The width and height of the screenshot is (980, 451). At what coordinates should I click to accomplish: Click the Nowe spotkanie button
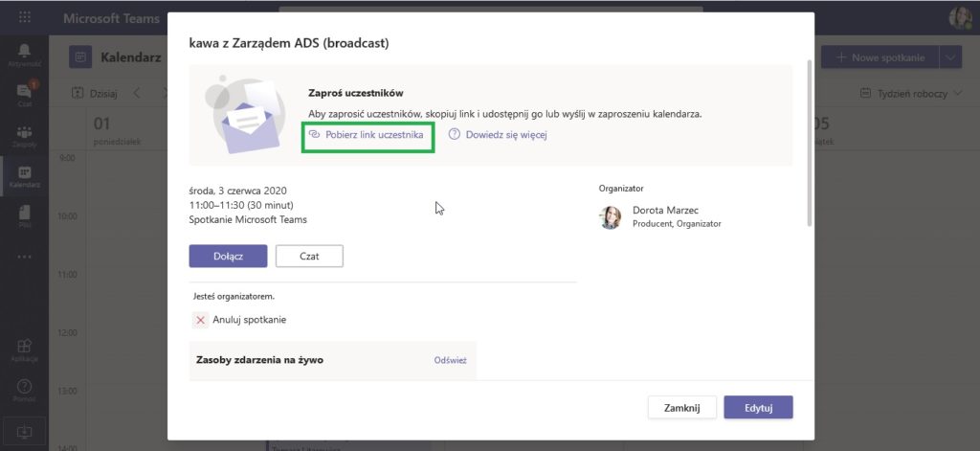point(880,56)
